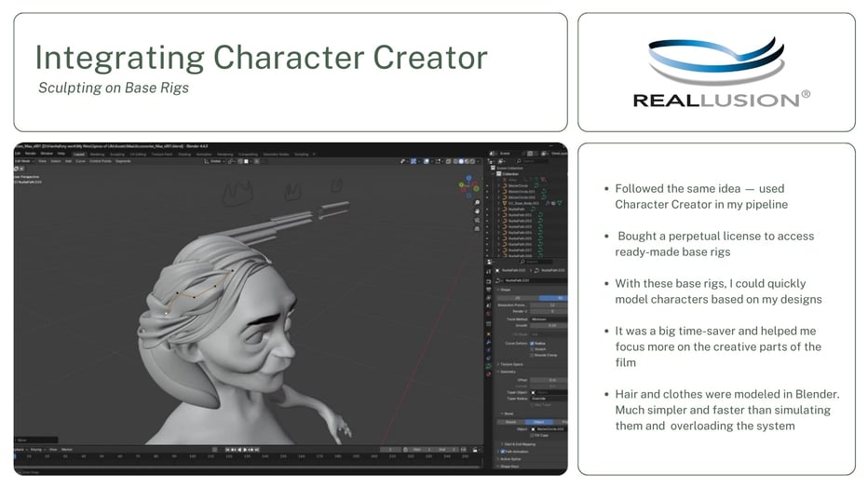Open the Edit Mode dropdown
The image size is (868, 488).
[x=24, y=161]
